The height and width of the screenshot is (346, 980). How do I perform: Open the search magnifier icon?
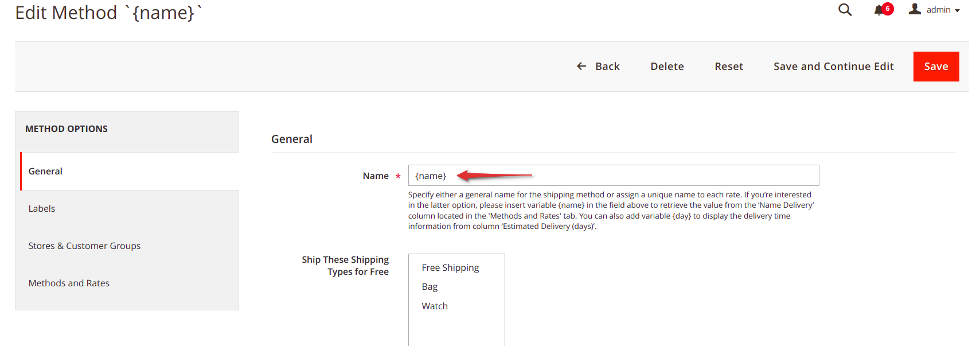tap(845, 10)
